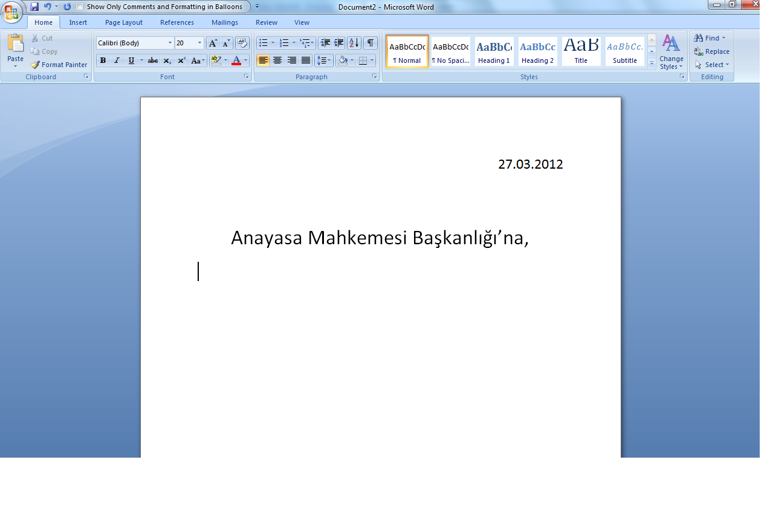
Task: Click the Strikethrough icon
Action: [x=153, y=60]
